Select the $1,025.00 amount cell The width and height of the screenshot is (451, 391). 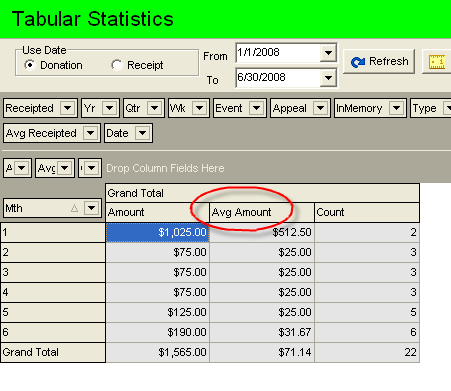(x=157, y=232)
